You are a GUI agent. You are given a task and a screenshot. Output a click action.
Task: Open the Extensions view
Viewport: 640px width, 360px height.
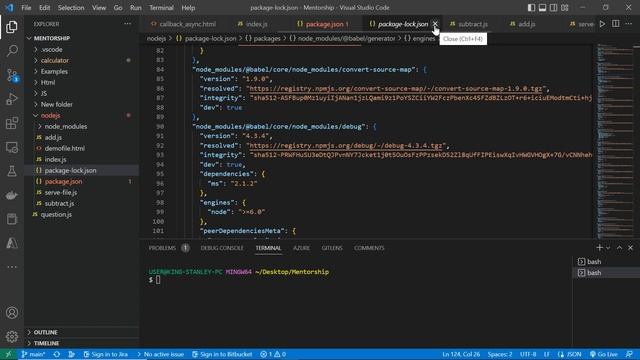click(x=12, y=123)
